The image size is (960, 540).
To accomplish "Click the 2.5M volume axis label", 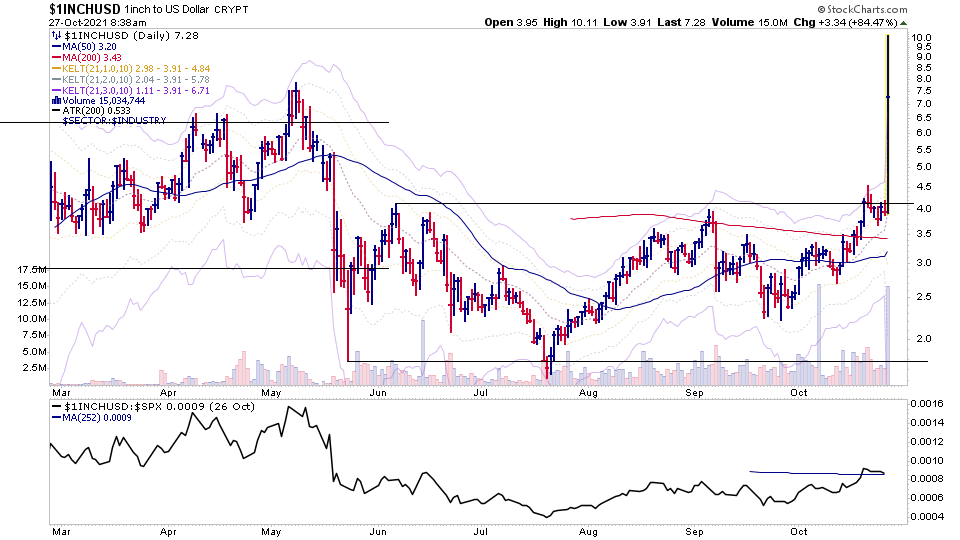I will coord(34,368).
